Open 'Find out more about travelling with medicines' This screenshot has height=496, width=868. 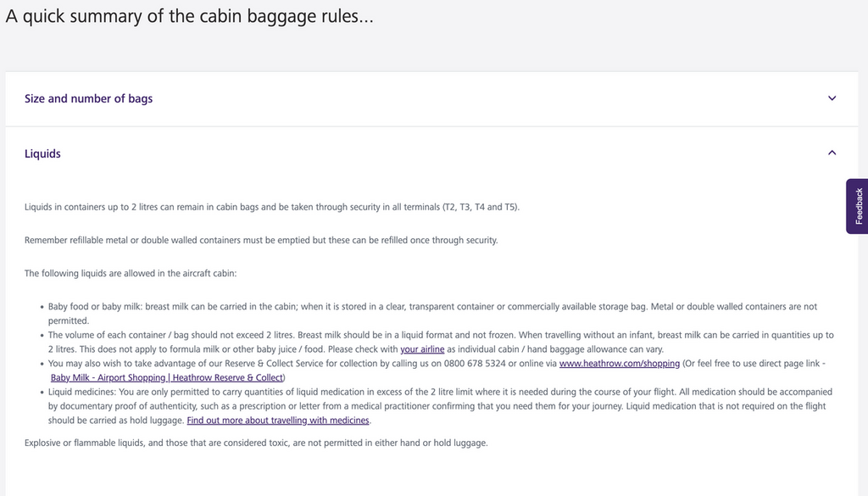pos(278,421)
